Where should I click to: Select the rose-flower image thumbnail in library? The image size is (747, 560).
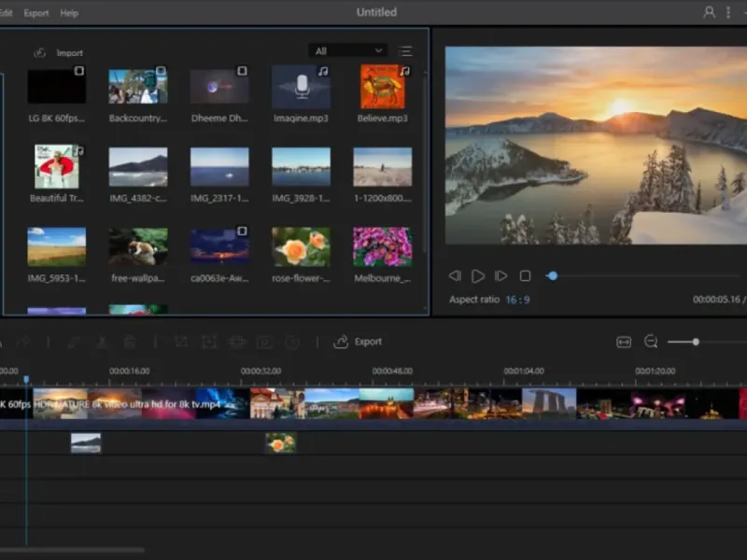click(301, 246)
